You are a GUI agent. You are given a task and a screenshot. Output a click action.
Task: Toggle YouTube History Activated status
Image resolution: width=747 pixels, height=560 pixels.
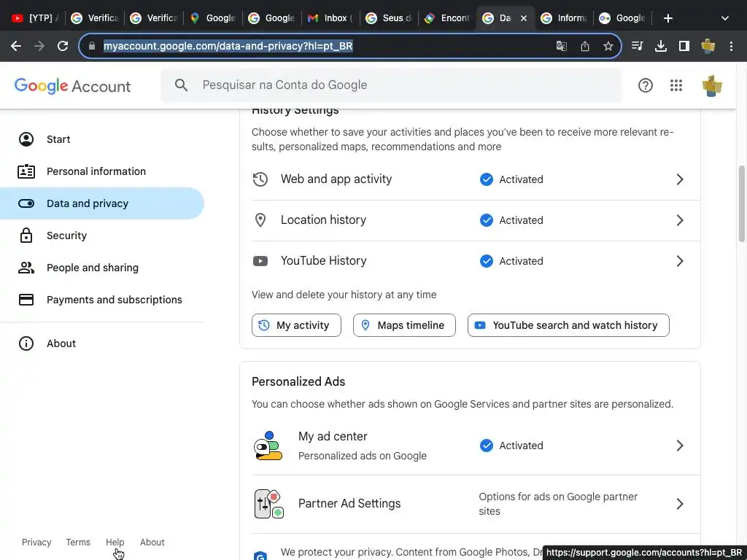tap(487, 261)
